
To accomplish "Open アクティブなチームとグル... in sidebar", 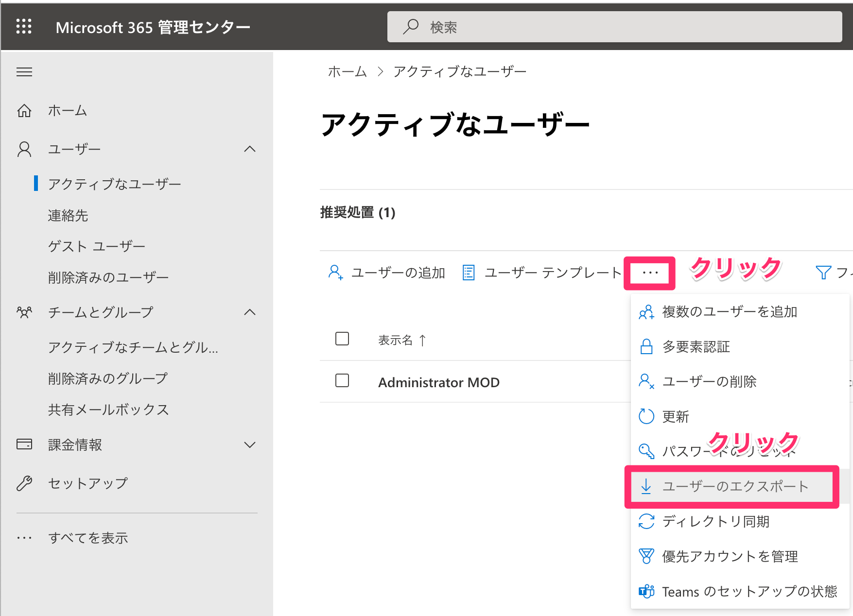I will pyautogui.click(x=133, y=347).
